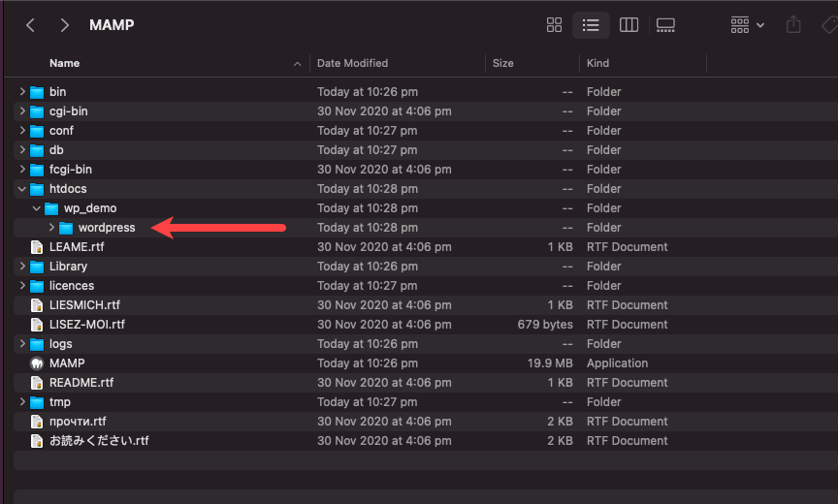Screen dimensions: 838x504
Task: Click the Tags icon in toolbar
Action: [830, 25]
